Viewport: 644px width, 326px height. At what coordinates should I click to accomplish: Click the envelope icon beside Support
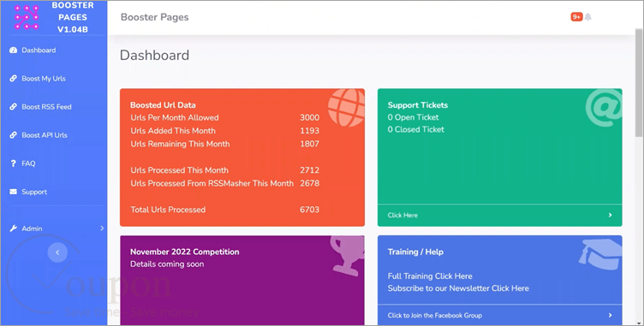(x=13, y=192)
